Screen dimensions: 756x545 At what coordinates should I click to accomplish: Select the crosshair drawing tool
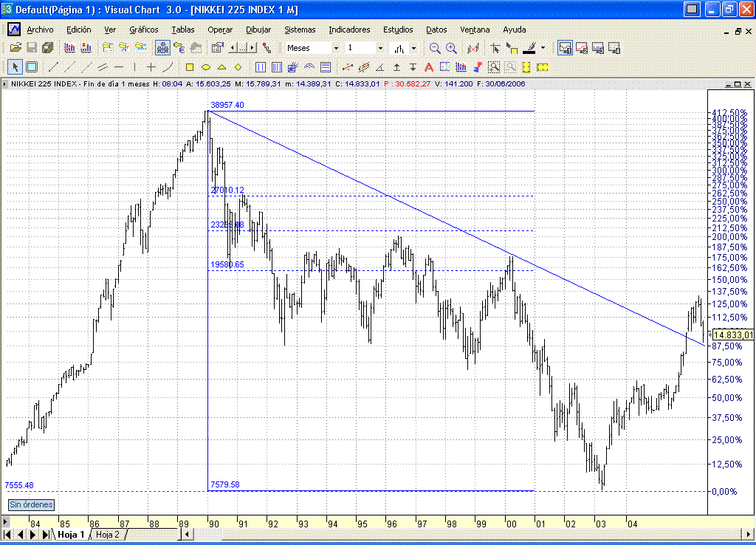[x=151, y=67]
